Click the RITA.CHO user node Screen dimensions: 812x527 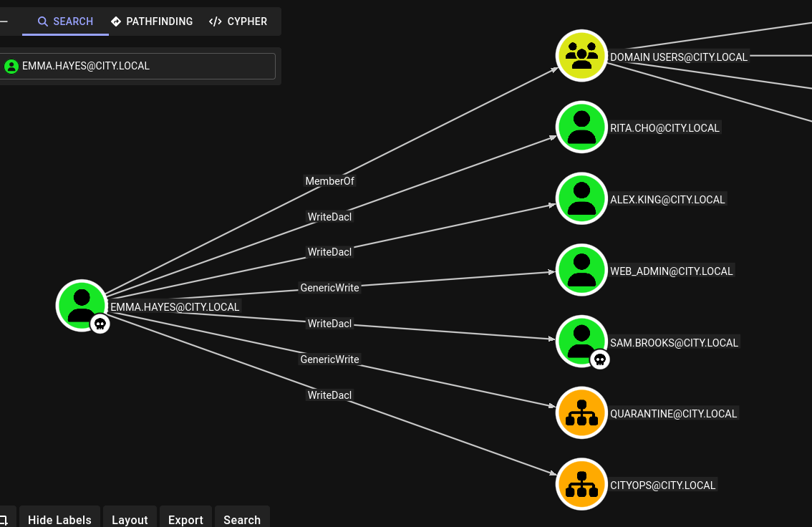[x=581, y=127]
